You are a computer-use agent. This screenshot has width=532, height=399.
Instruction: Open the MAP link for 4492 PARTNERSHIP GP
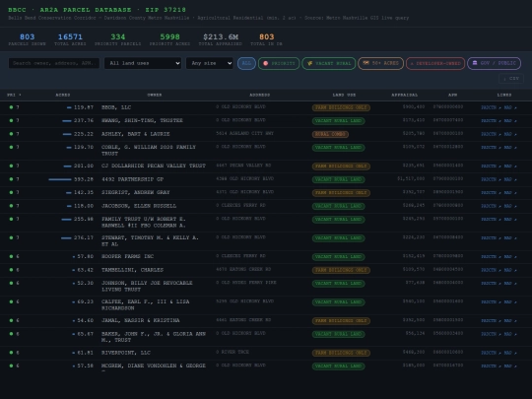pos(510,179)
